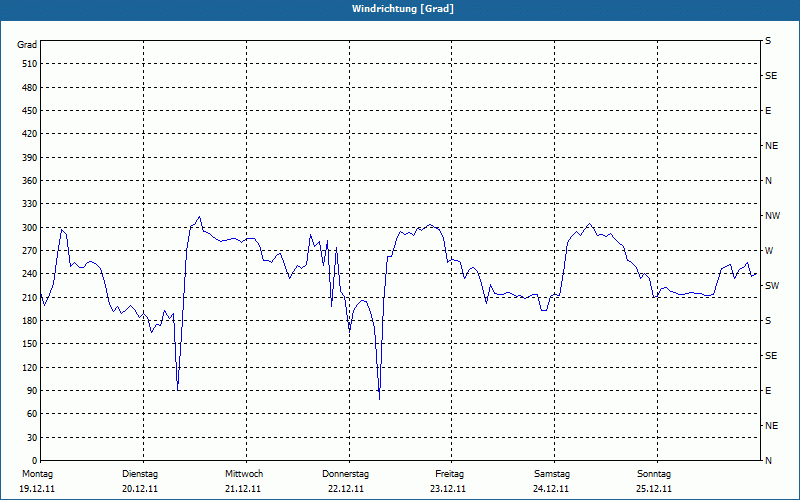The height and width of the screenshot is (500, 800).
Task: Select the "Dienstag" day label
Action: click(140, 474)
